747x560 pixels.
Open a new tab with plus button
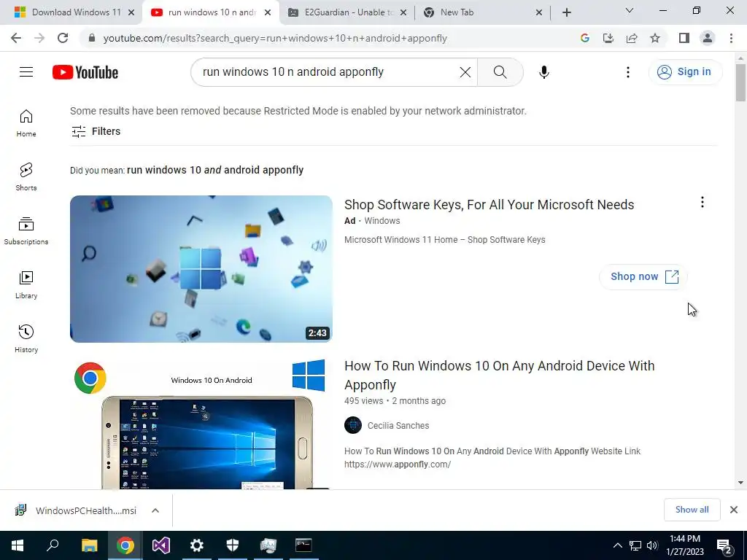[x=566, y=12]
